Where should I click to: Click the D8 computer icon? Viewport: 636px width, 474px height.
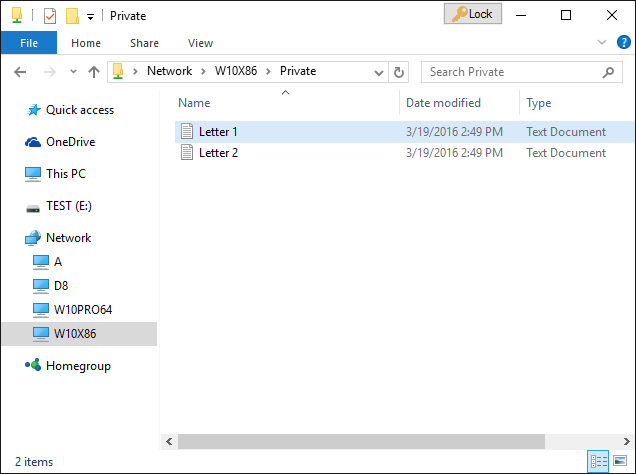(x=41, y=286)
